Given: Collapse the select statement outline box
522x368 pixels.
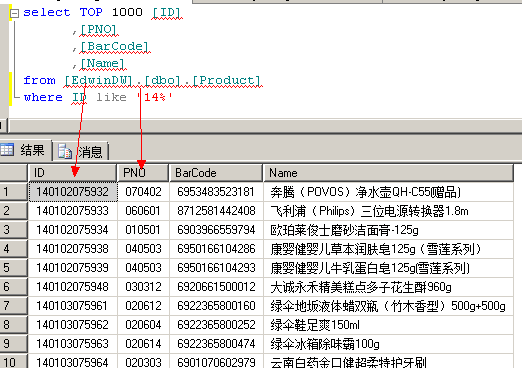Looking at the screenshot, I should coord(14,13).
